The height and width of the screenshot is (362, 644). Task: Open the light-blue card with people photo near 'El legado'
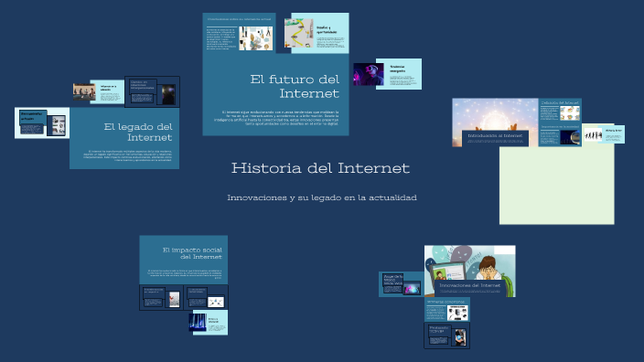coord(99,91)
